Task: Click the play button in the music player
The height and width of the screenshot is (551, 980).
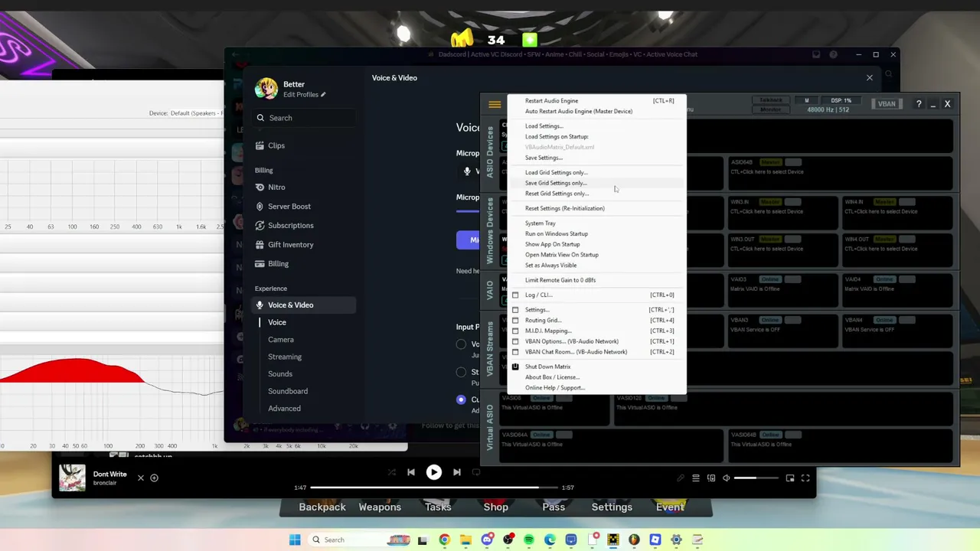Action: click(433, 472)
